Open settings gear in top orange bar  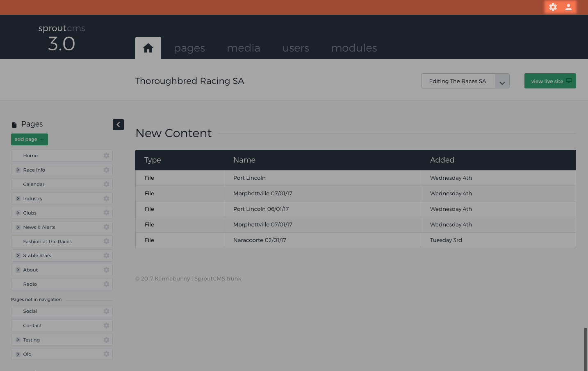[x=553, y=7]
